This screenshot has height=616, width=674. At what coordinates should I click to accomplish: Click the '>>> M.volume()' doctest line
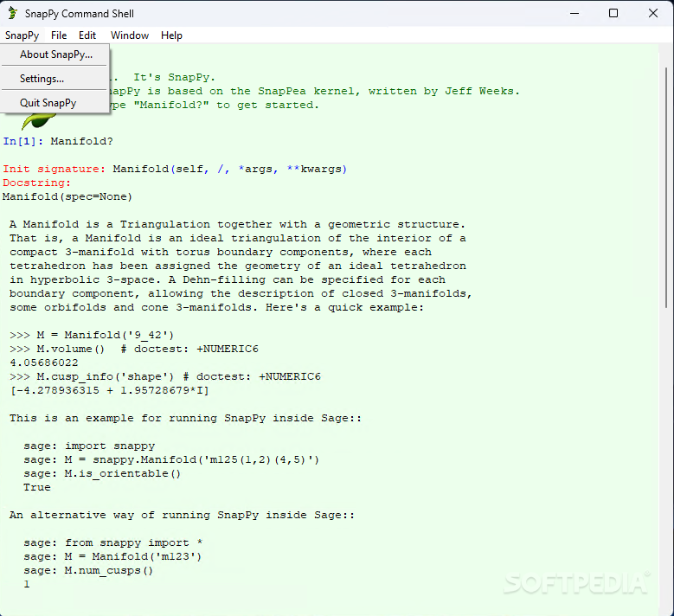tap(134, 349)
